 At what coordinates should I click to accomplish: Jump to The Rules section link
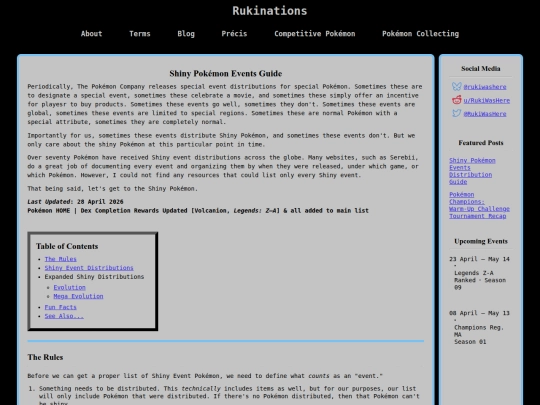61,259
